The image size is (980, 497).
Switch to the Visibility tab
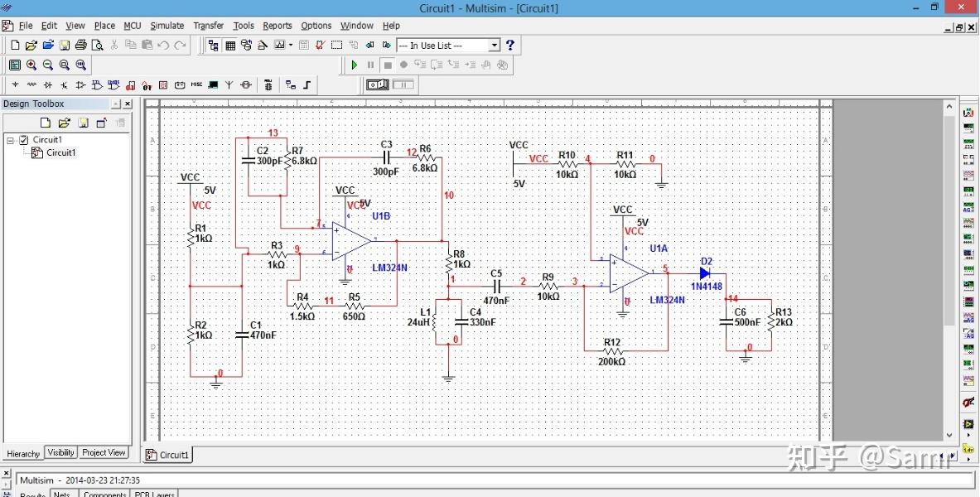[x=60, y=452]
